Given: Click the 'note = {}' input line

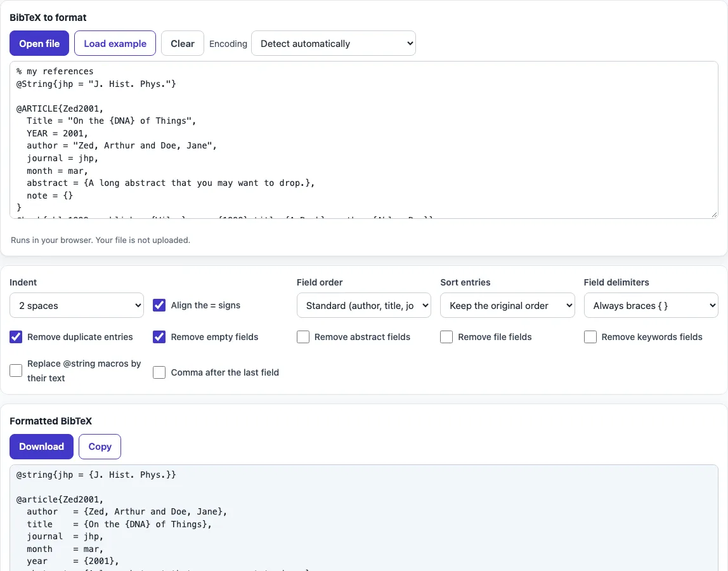Looking at the screenshot, I should [49, 195].
